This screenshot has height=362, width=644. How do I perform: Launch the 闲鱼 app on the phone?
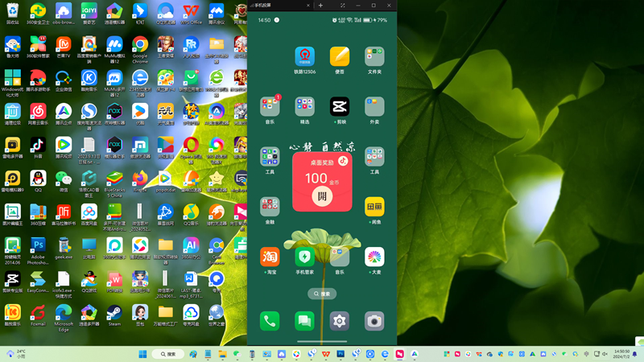[x=374, y=207]
